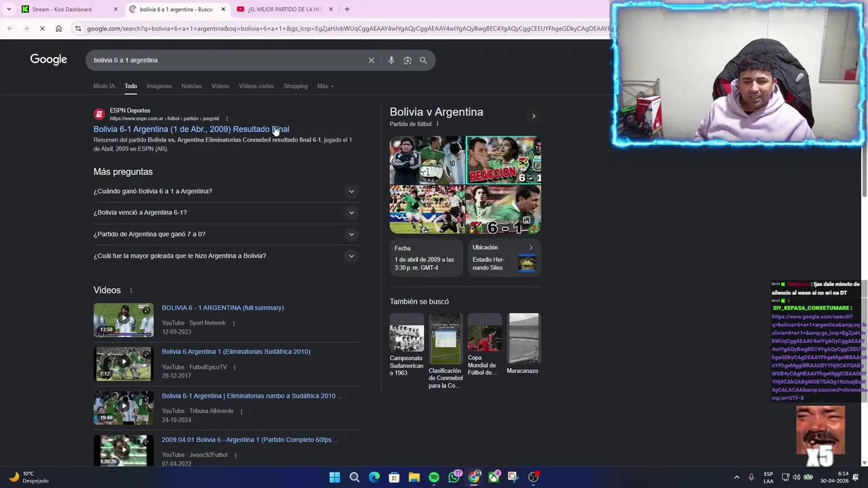Viewport: 868px width, 488px height.
Task: Select the Shopping tab
Action: [x=296, y=86]
